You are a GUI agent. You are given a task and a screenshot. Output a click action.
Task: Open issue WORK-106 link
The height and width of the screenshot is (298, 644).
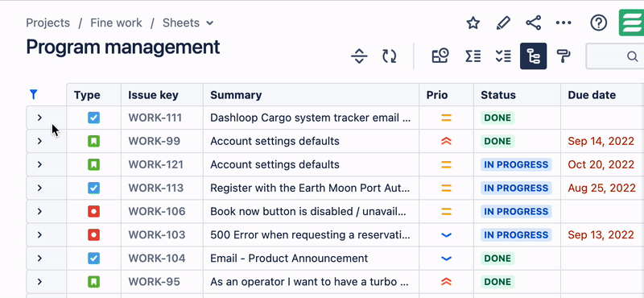point(157,212)
